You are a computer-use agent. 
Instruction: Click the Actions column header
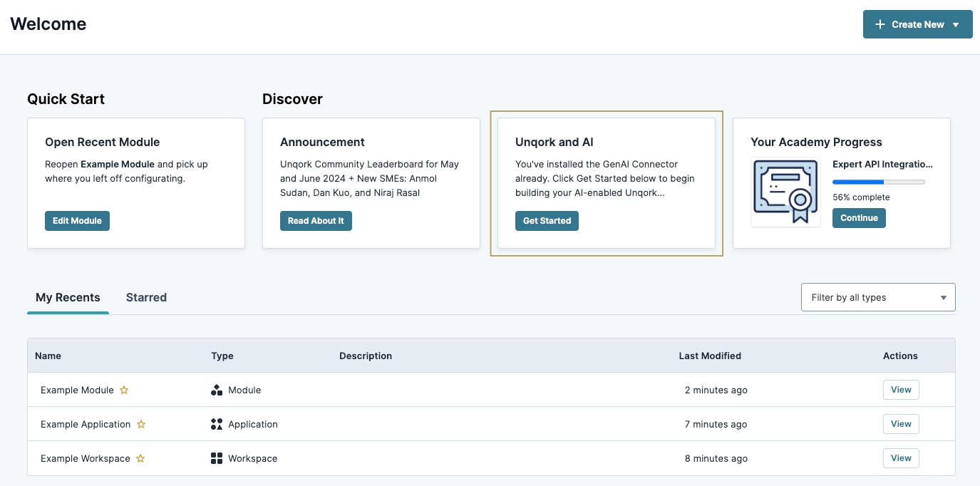(x=900, y=356)
